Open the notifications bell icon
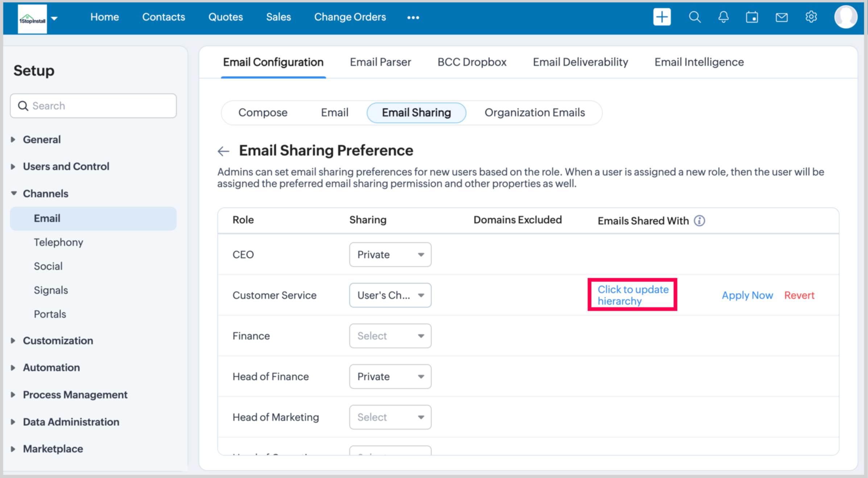The image size is (868, 478). [723, 17]
